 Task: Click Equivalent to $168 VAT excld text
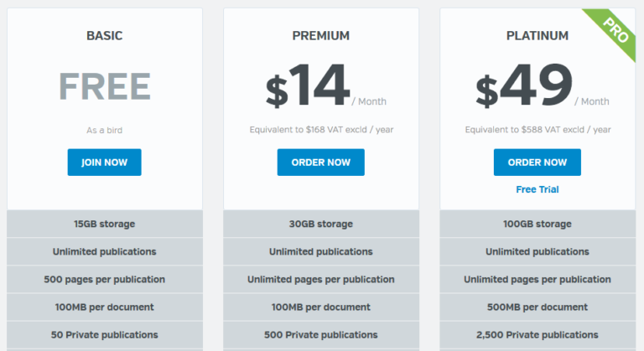[x=320, y=130]
